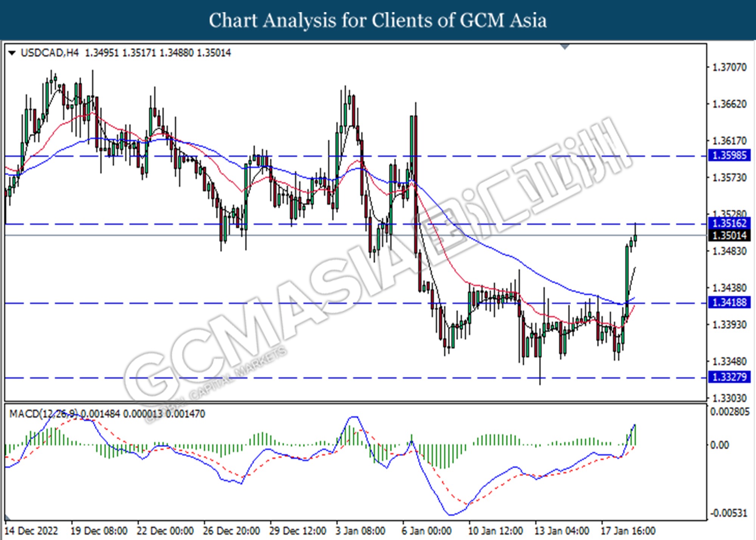Click the 29 Dec 12:00 time label
The width and height of the screenshot is (756, 540).
[x=297, y=531]
